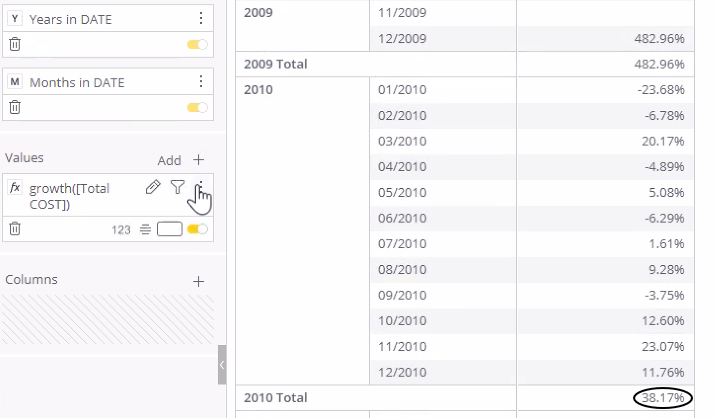This screenshot has width=715, height=418.
Task: Delete the Years in DATE field
Action: (x=15, y=44)
